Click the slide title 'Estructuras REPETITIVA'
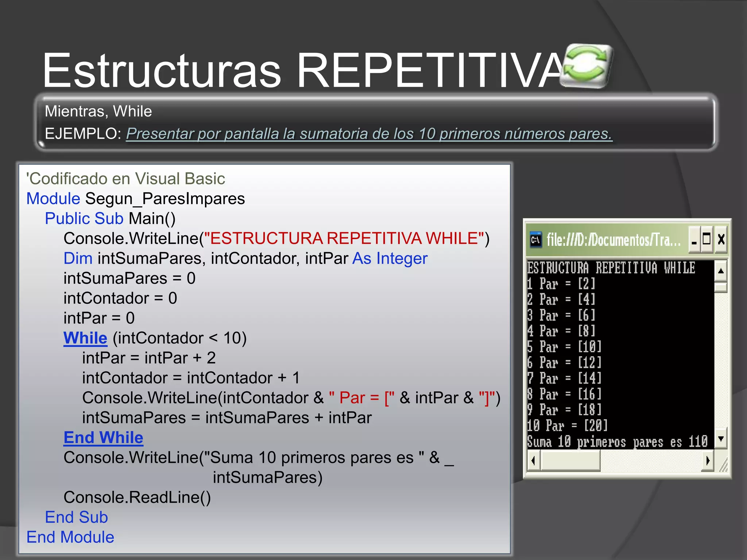This screenshot has width=747, height=560. (x=303, y=70)
